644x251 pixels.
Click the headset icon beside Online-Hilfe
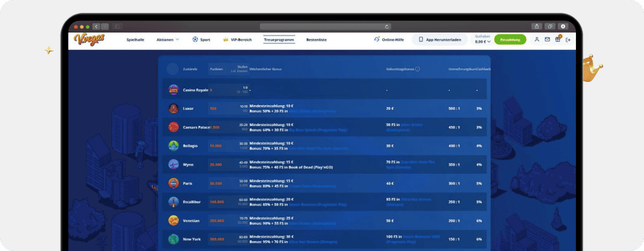pos(377,40)
